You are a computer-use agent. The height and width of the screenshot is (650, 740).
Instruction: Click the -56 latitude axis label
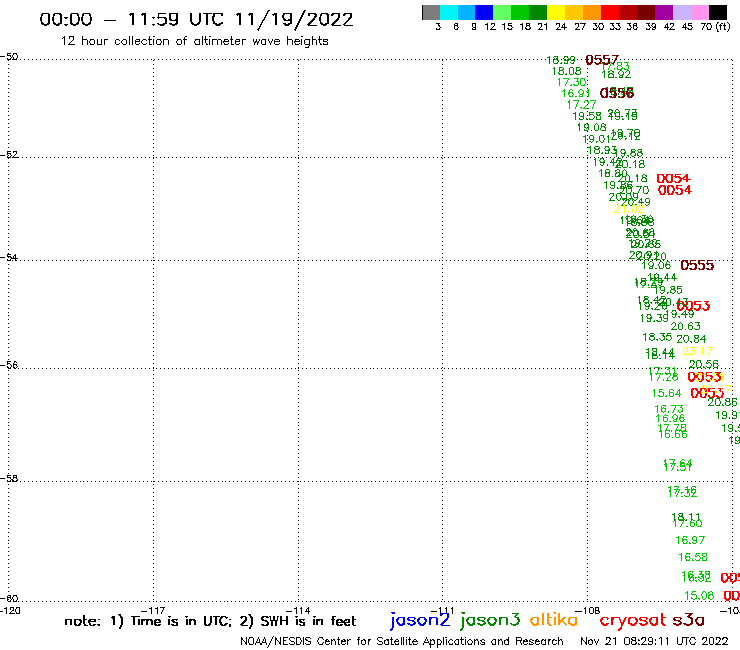(x=9, y=365)
